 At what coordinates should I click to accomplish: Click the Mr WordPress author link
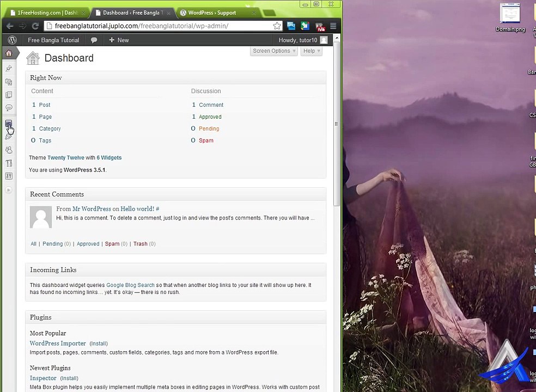[92, 209]
